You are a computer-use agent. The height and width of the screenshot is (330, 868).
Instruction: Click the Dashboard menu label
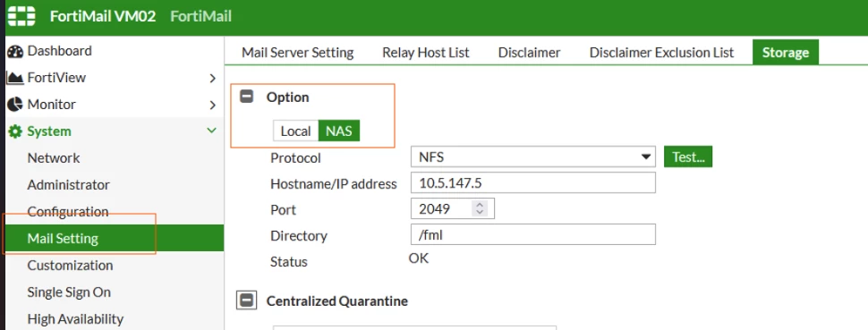point(60,51)
